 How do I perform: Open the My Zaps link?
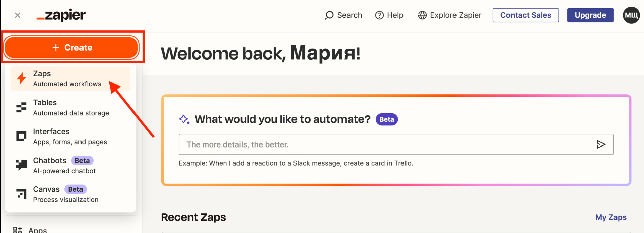(x=610, y=217)
